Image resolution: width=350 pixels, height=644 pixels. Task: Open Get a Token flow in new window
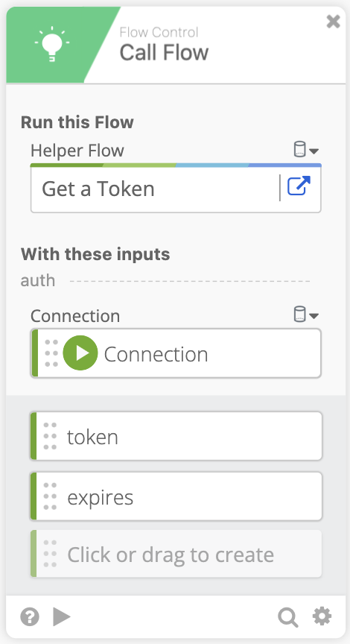[x=299, y=186]
